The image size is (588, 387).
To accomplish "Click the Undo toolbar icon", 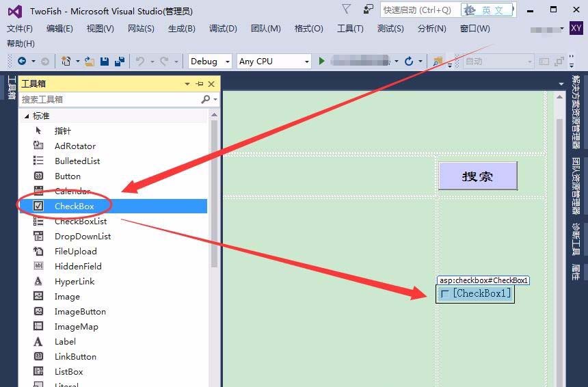I will (140, 61).
